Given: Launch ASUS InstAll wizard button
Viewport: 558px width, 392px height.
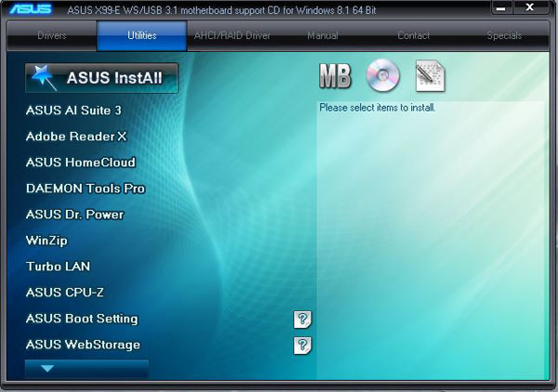Looking at the screenshot, I should point(101,78).
